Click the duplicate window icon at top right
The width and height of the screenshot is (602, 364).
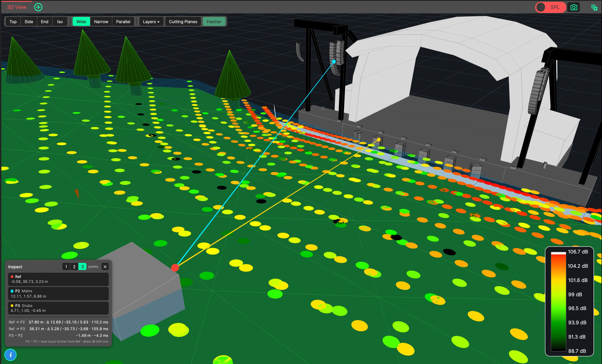click(594, 8)
